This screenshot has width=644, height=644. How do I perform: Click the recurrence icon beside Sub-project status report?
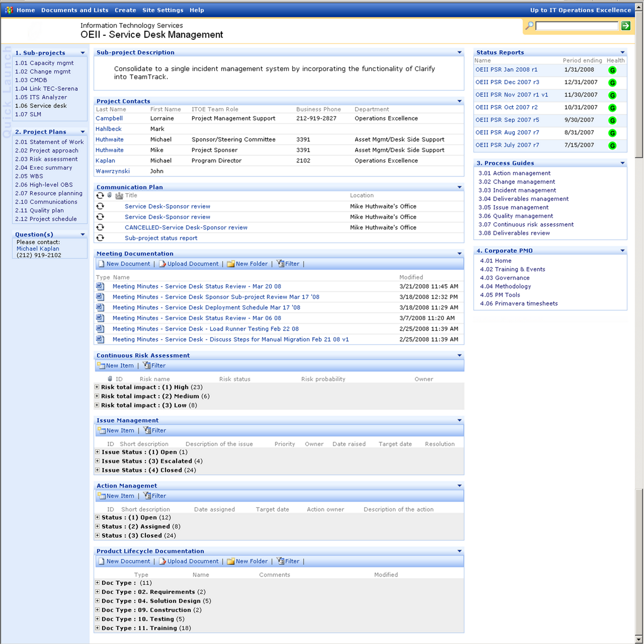pos(99,238)
